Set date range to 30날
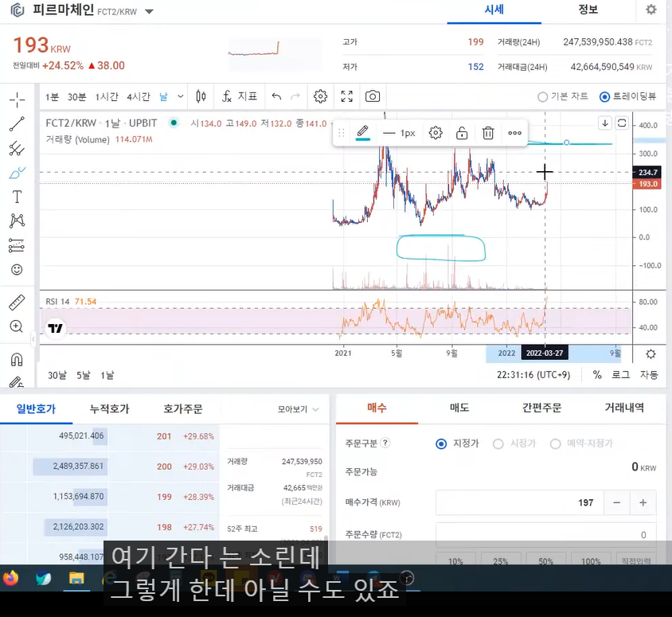The width and height of the screenshot is (672, 617). pos(57,375)
